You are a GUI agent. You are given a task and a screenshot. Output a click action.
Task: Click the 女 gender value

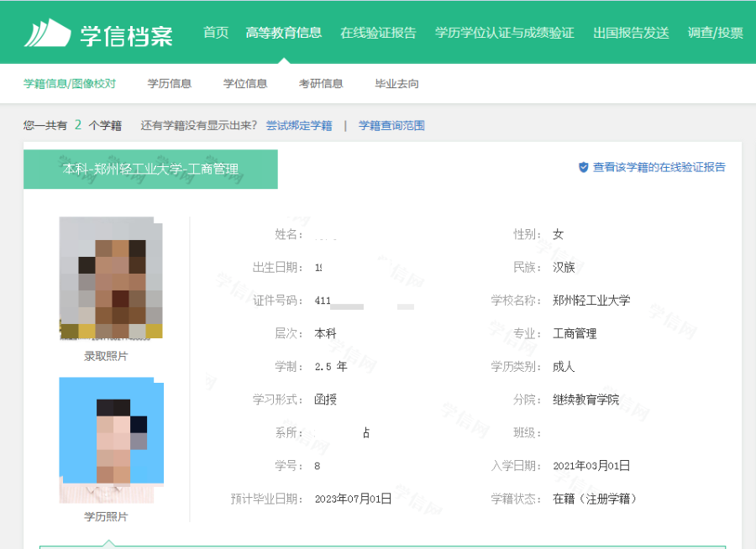coord(558,234)
